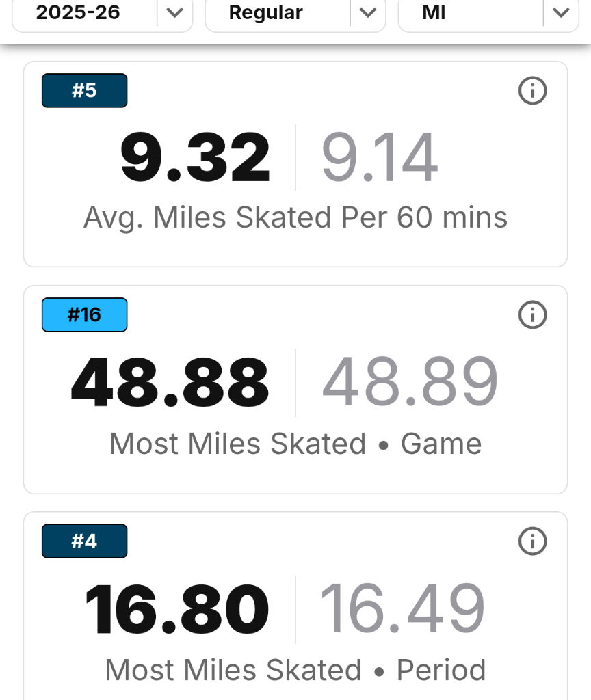The width and height of the screenshot is (591, 700).
Task: Click the Most Miles Skated Game label
Action: coord(295,444)
